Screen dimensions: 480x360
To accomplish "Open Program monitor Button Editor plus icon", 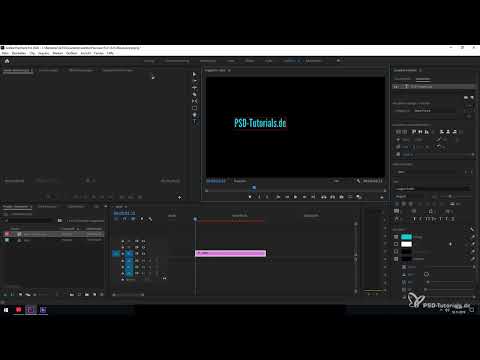I will click(x=382, y=197).
